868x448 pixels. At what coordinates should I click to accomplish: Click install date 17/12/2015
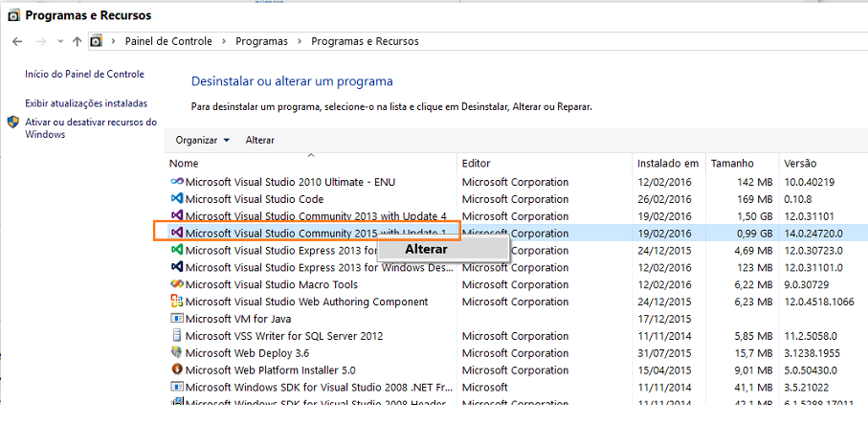(x=664, y=319)
